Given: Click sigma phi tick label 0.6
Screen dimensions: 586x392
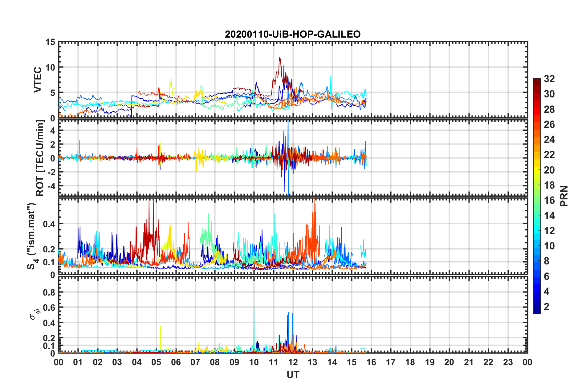Looking at the screenshot, I should (49, 308).
